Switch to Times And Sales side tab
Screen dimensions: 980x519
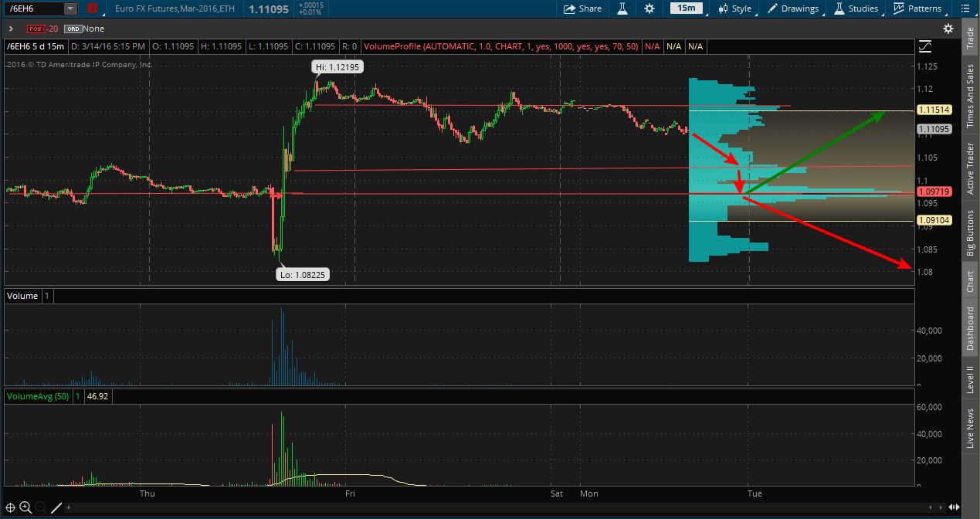pyautogui.click(x=971, y=95)
